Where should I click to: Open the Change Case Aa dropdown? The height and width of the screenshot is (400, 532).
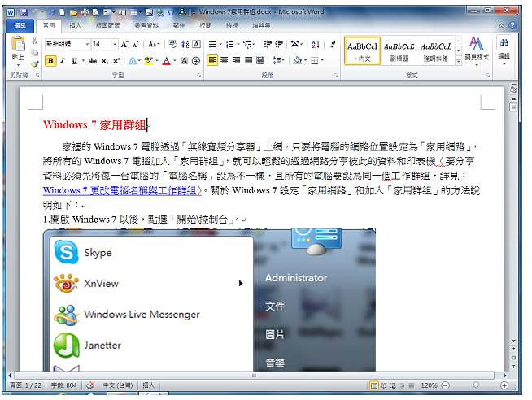(x=154, y=44)
